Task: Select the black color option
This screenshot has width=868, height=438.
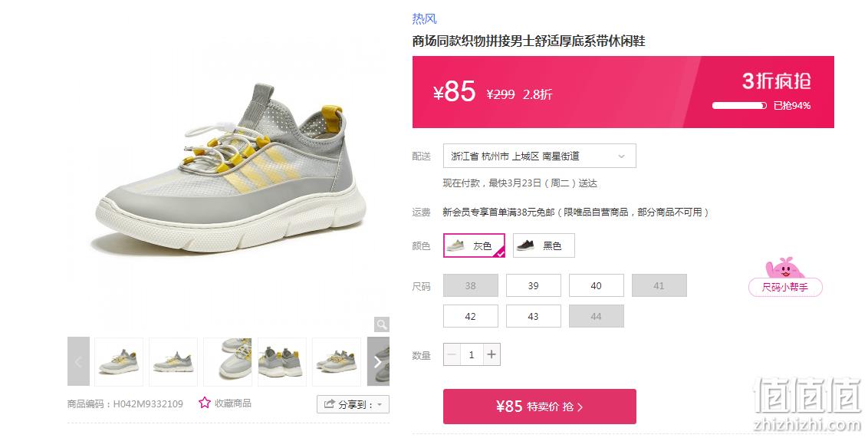Action: [544, 246]
